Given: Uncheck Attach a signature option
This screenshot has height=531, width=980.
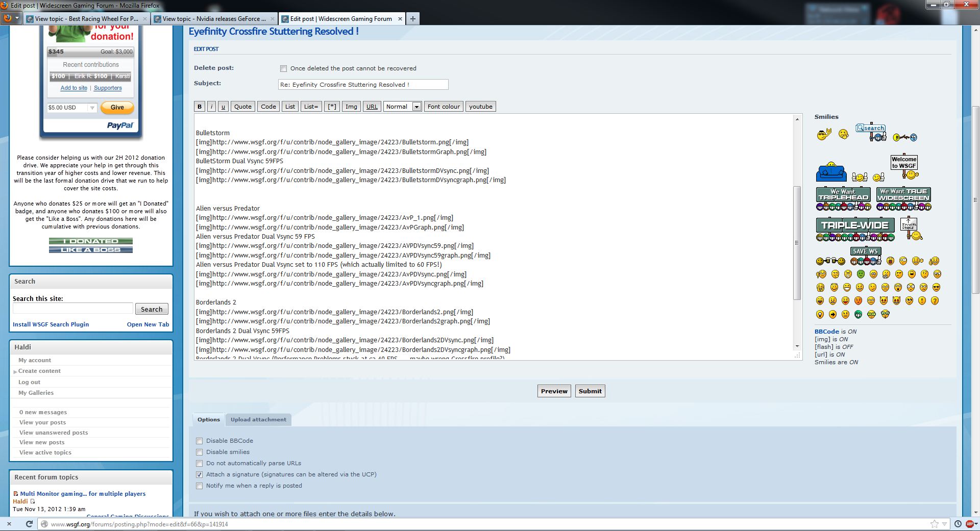Looking at the screenshot, I should point(200,474).
